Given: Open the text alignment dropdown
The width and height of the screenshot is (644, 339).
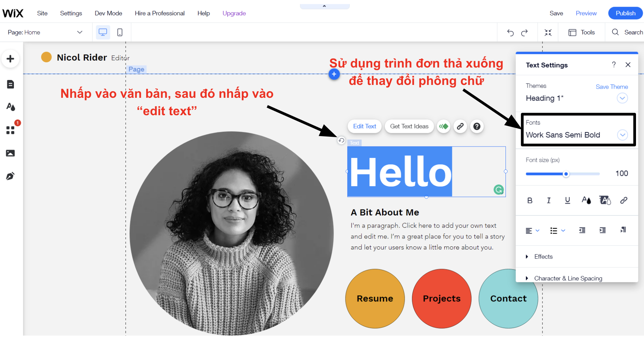Looking at the screenshot, I should tap(532, 230).
